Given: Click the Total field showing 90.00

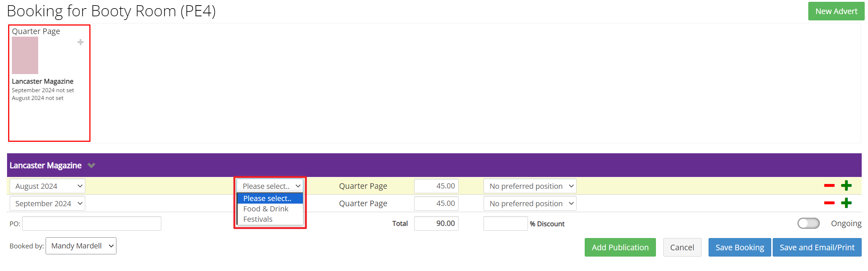Looking at the screenshot, I should 436,223.
